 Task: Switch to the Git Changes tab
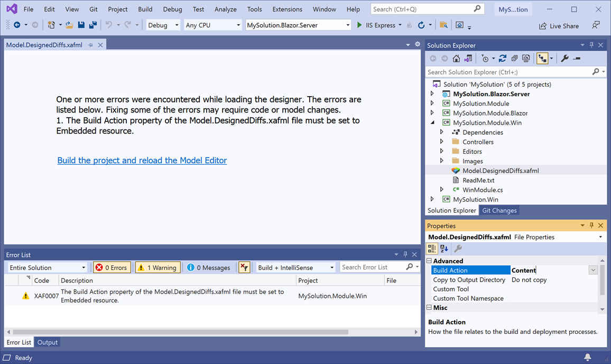(x=499, y=211)
